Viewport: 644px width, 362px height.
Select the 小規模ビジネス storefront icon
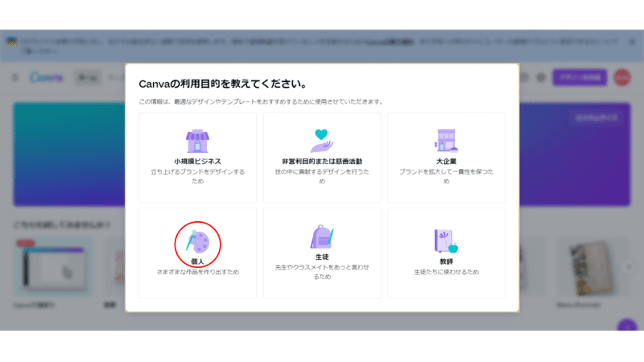pos(197,141)
